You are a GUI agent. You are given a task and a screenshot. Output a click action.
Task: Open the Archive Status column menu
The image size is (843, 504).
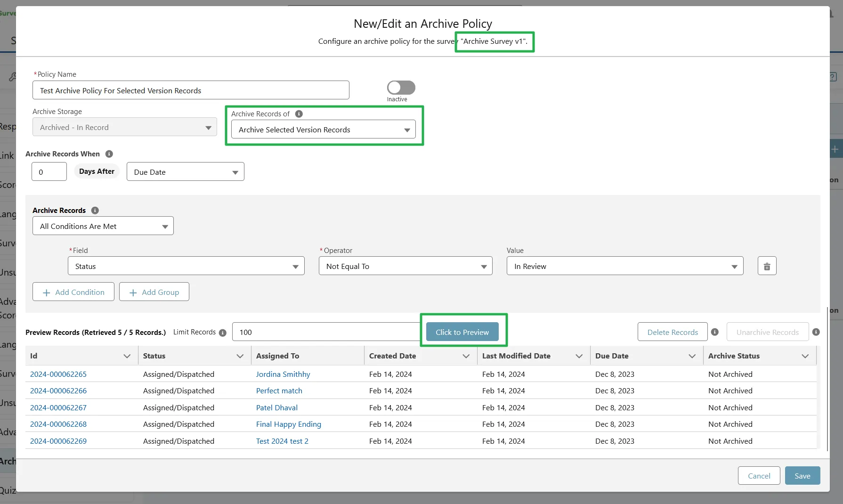[805, 356]
